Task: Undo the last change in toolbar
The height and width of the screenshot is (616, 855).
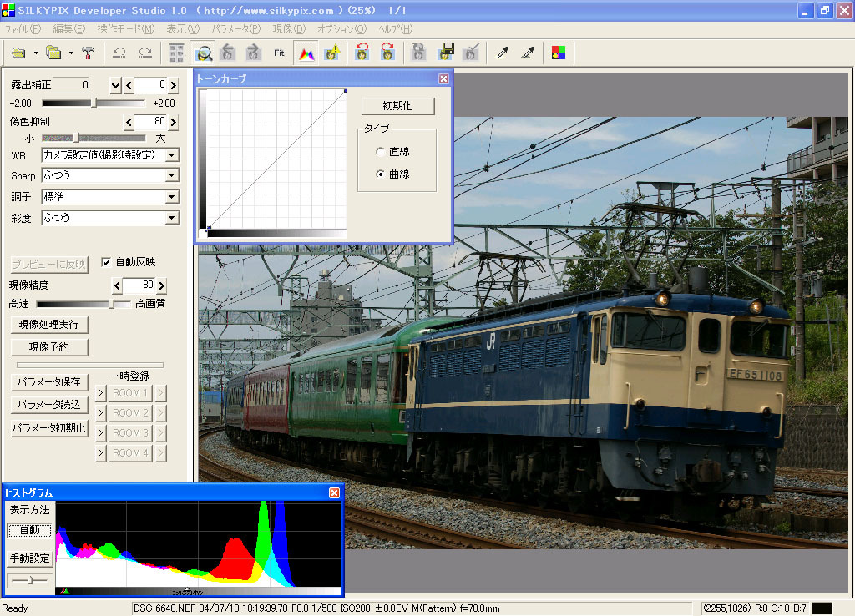Action: [119, 53]
